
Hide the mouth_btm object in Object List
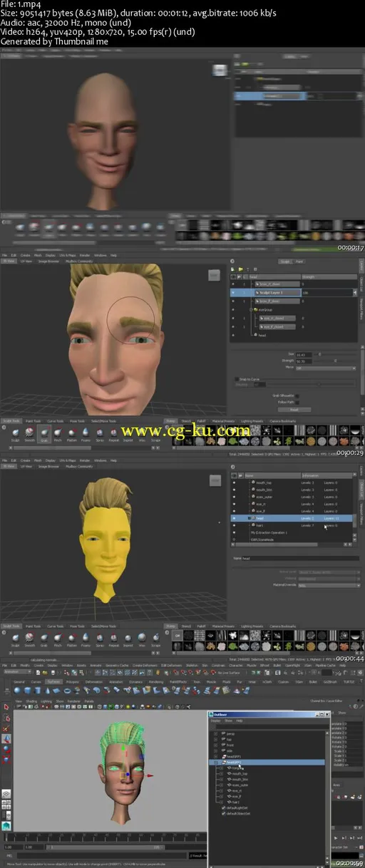click(x=234, y=490)
